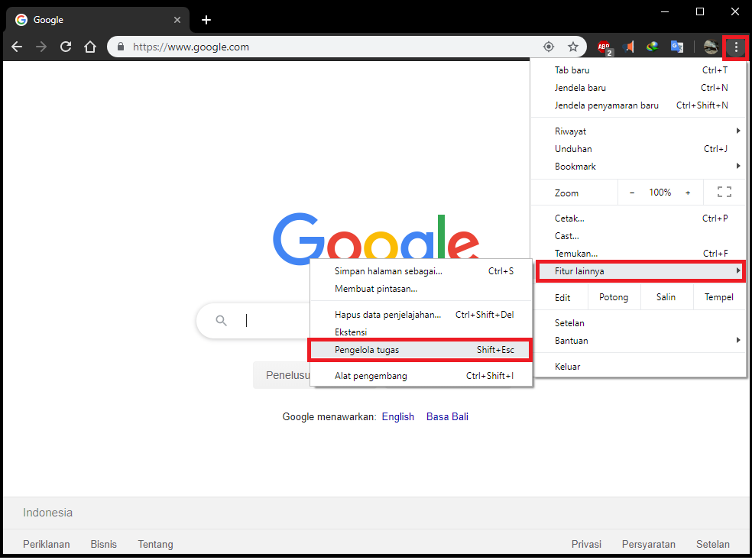
Task: Open Pengelola tugas
Action: (420, 350)
